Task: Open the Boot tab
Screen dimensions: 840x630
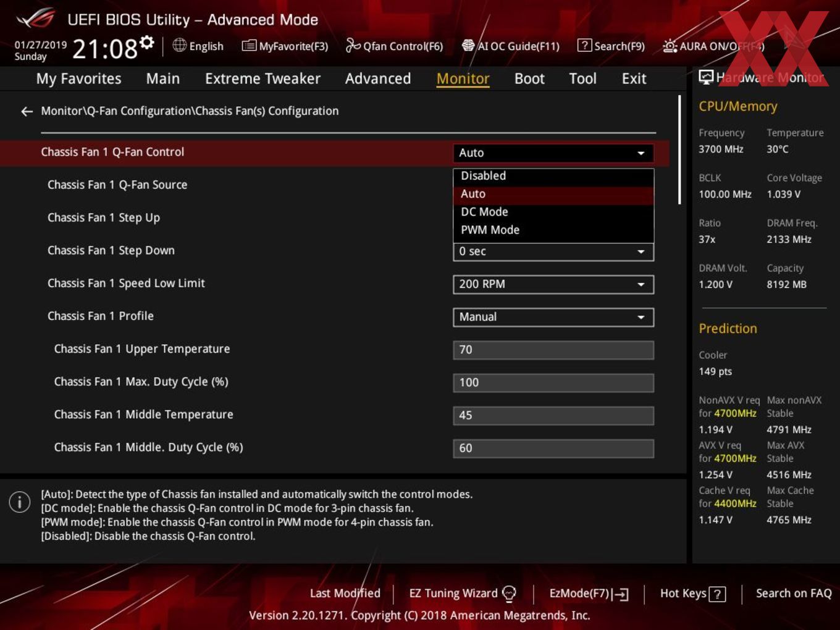Action: tap(529, 78)
